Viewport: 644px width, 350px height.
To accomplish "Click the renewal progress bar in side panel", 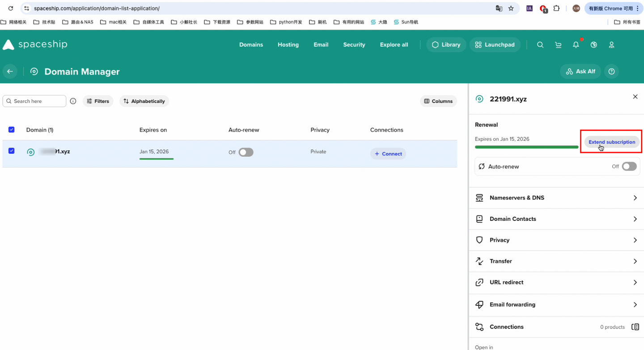I will click(x=526, y=147).
